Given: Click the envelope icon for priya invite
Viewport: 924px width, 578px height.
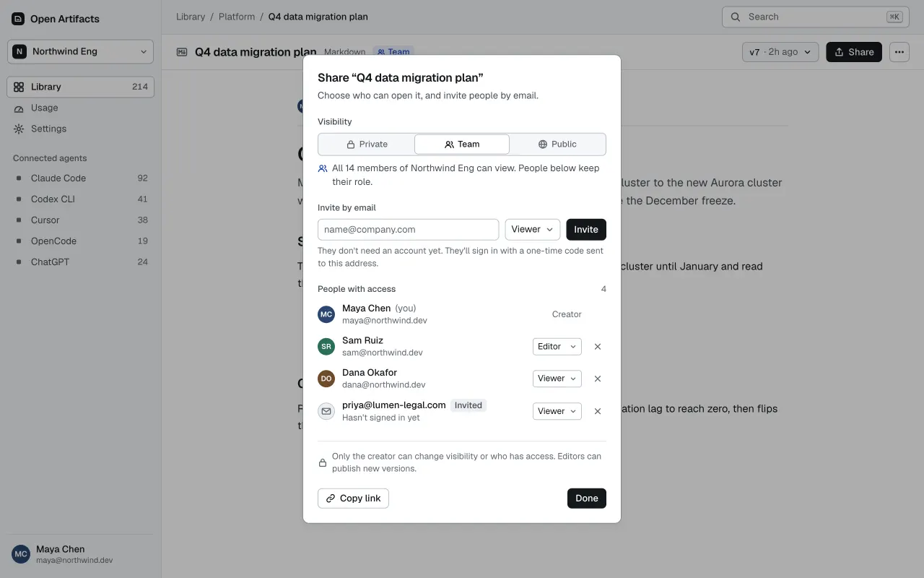Looking at the screenshot, I should point(326,411).
